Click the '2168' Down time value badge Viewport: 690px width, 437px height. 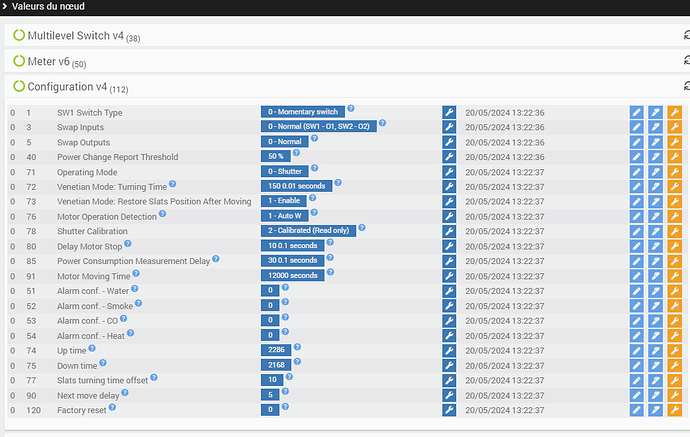[276, 365]
